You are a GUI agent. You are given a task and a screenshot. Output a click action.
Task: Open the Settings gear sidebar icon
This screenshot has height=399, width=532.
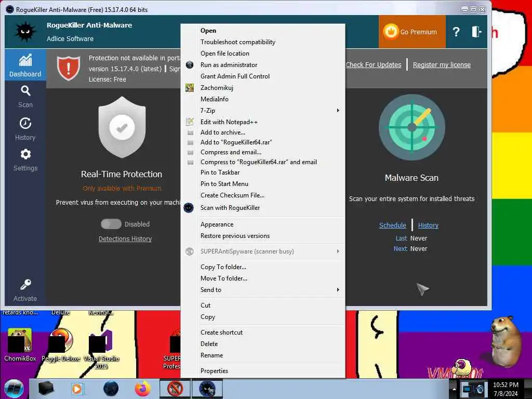pyautogui.click(x=25, y=154)
